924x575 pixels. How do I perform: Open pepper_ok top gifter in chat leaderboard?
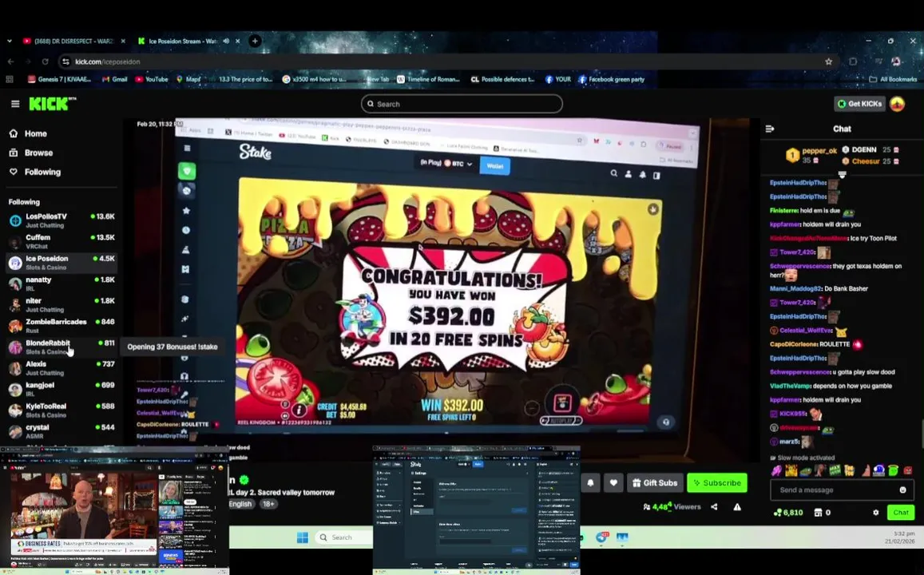pos(811,155)
